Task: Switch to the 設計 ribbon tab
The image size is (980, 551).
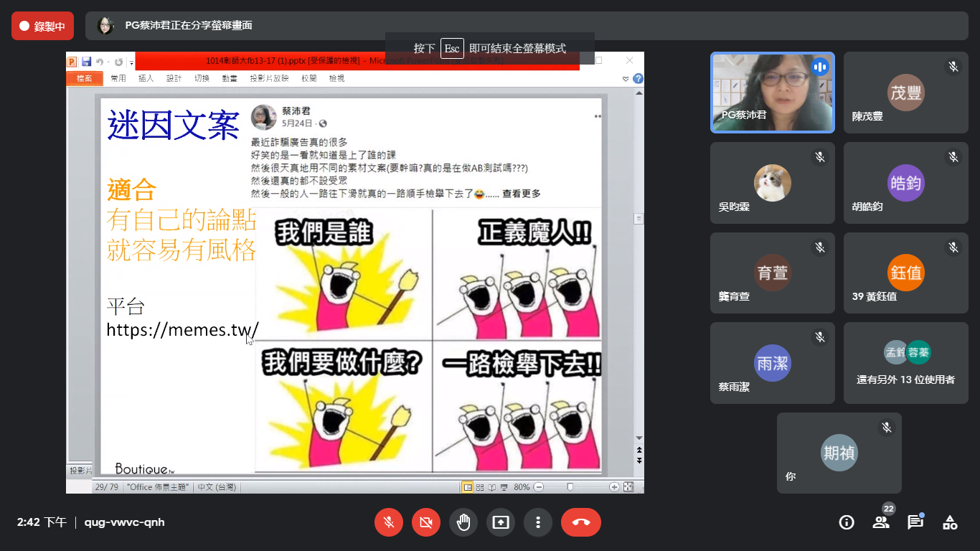Action: point(174,78)
